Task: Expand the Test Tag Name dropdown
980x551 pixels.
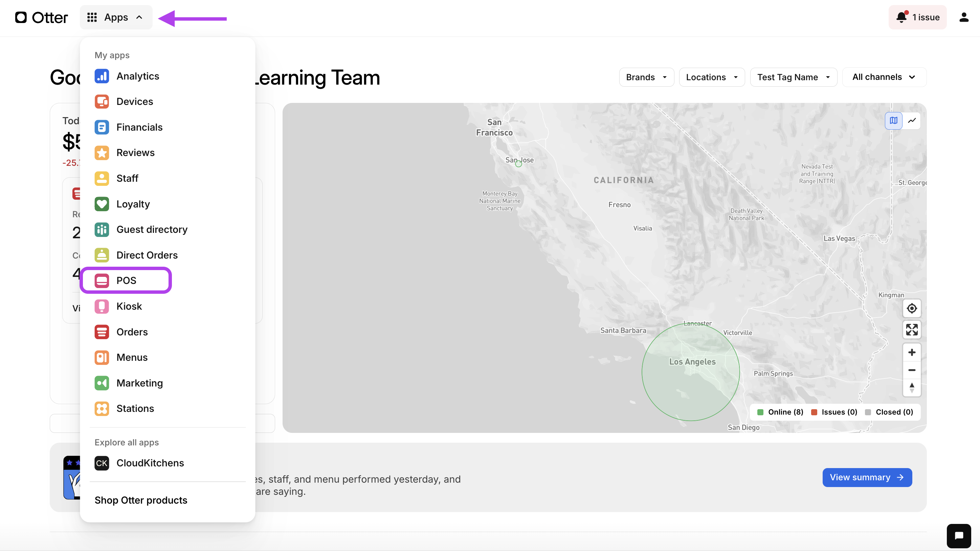Action: click(794, 77)
